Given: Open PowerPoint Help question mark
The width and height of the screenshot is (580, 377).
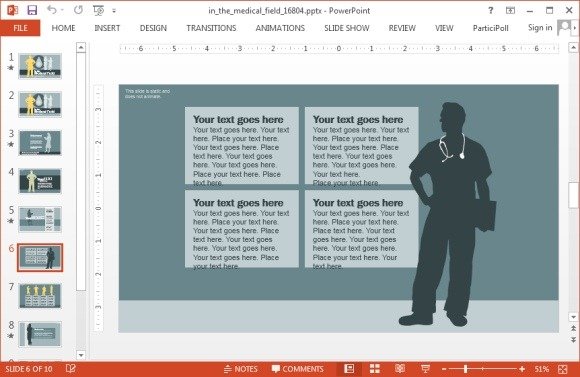Looking at the screenshot, I should point(490,10).
